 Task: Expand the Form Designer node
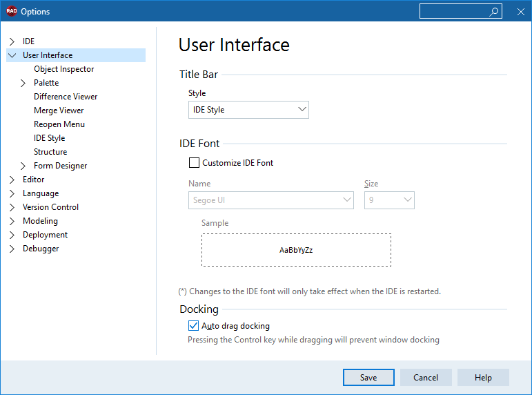tap(23, 166)
